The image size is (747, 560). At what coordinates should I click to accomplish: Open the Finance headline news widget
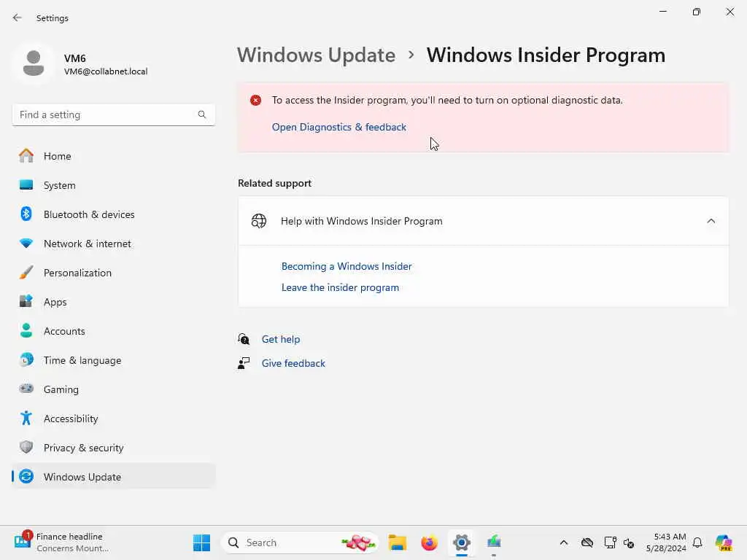(x=62, y=542)
